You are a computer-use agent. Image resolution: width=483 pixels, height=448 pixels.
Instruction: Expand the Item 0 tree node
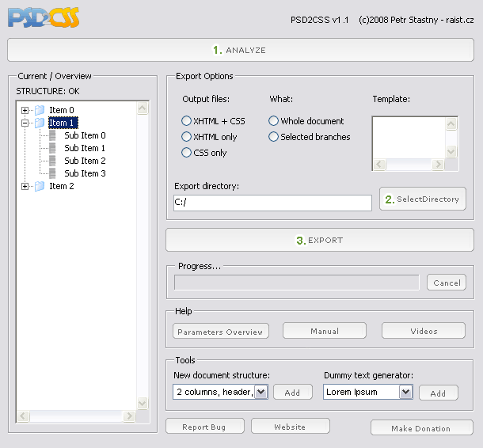tap(25, 110)
